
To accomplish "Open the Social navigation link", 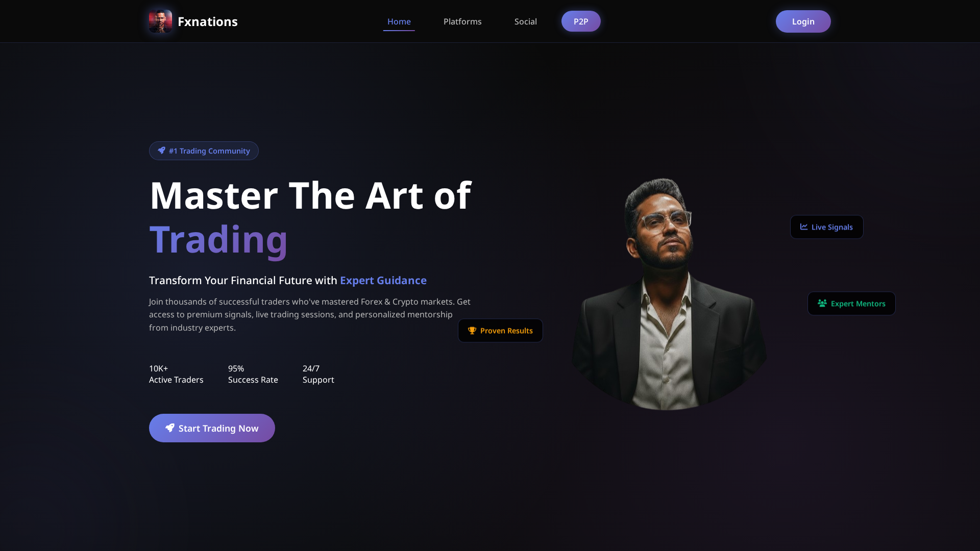I will [x=526, y=21].
